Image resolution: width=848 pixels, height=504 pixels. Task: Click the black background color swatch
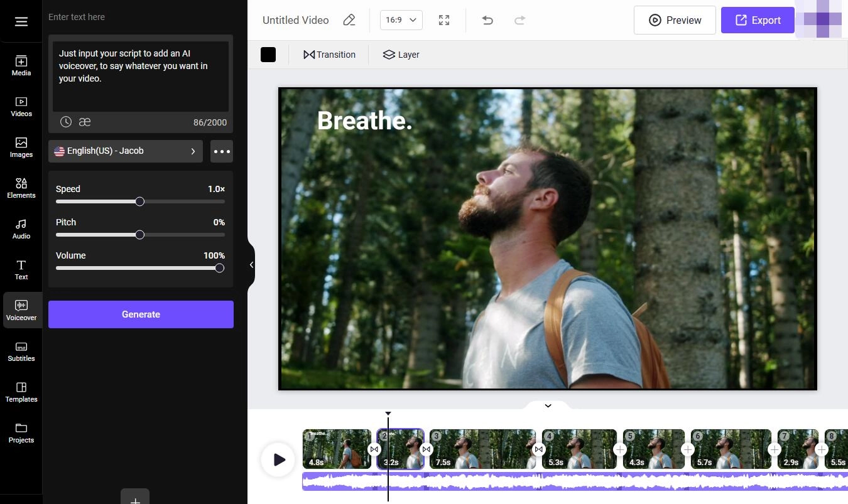coord(268,55)
